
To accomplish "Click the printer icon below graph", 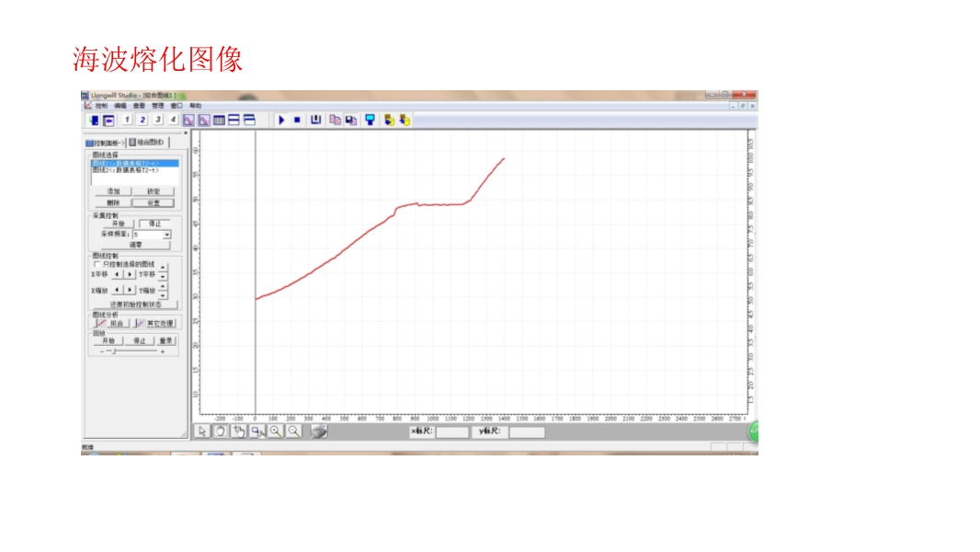I will coord(319,431).
